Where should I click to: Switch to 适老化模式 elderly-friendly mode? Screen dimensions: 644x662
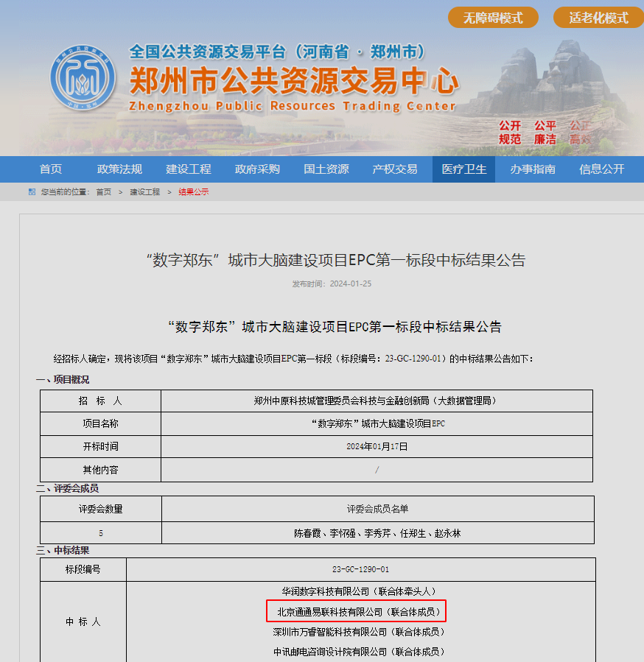597,18
